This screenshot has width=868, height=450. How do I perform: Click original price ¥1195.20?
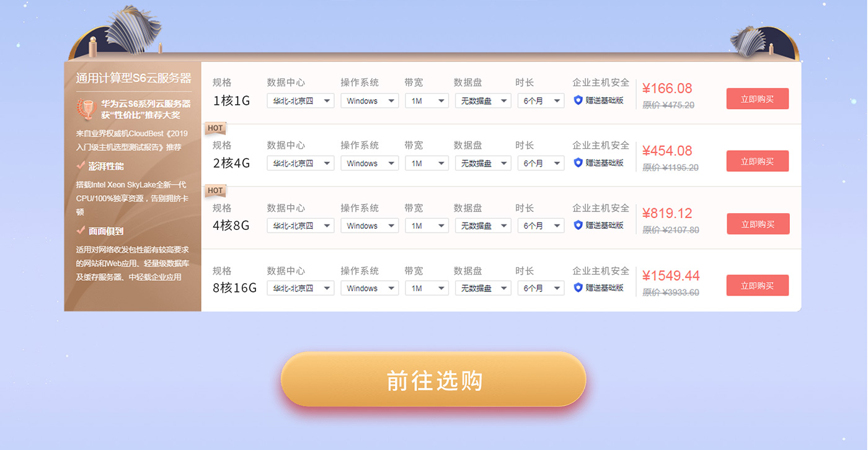[670, 168]
